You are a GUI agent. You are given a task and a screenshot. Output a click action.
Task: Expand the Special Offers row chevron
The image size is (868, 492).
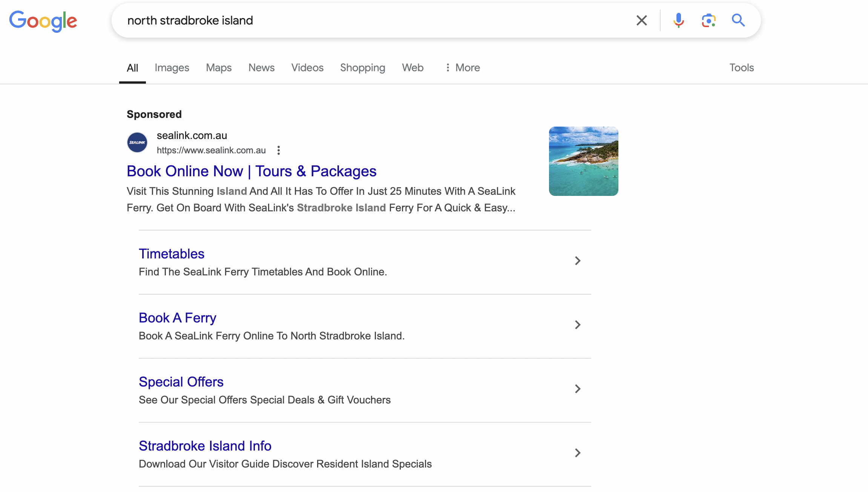(578, 389)
